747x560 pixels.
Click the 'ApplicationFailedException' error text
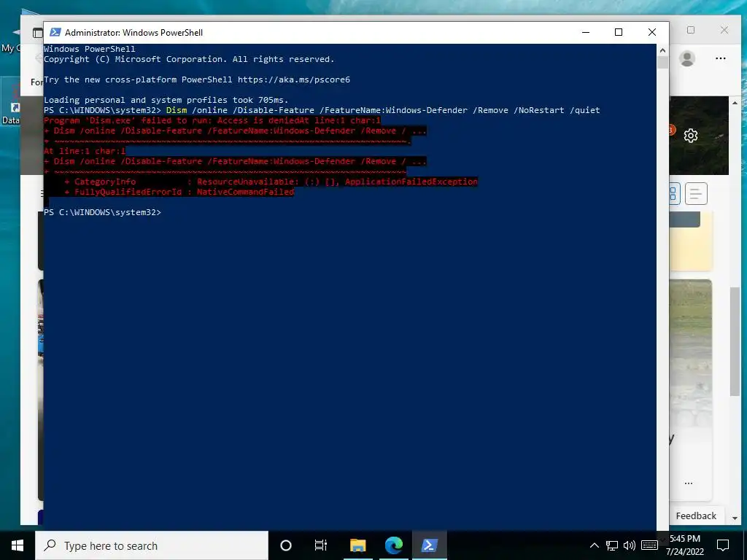click(411, 182)
